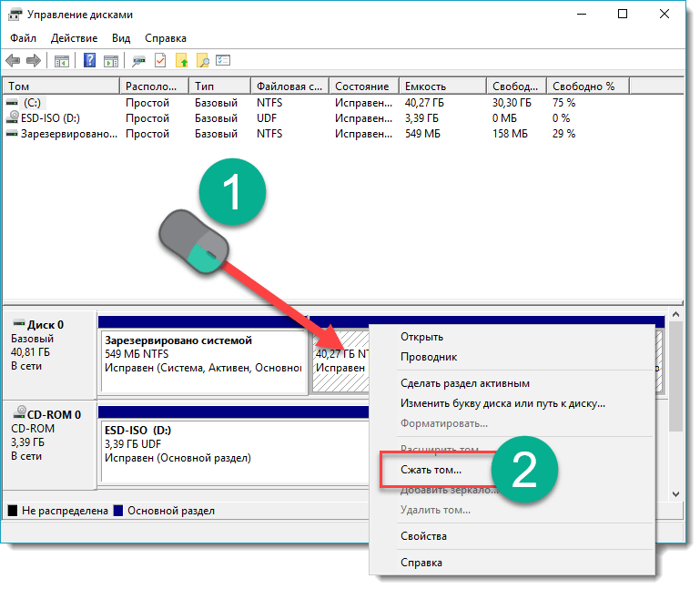700x589 pixels.
Task: Click the Диск 0 disk icon
Action: click(x=19, y=323)
